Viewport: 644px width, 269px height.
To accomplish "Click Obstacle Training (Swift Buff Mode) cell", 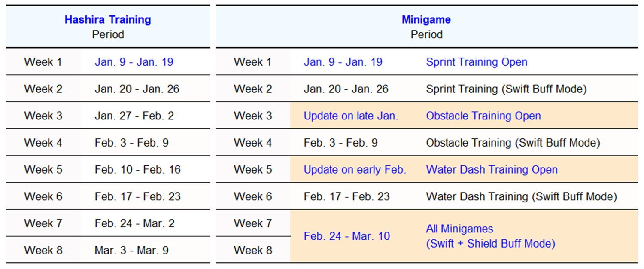I will (x=513, y=143).
